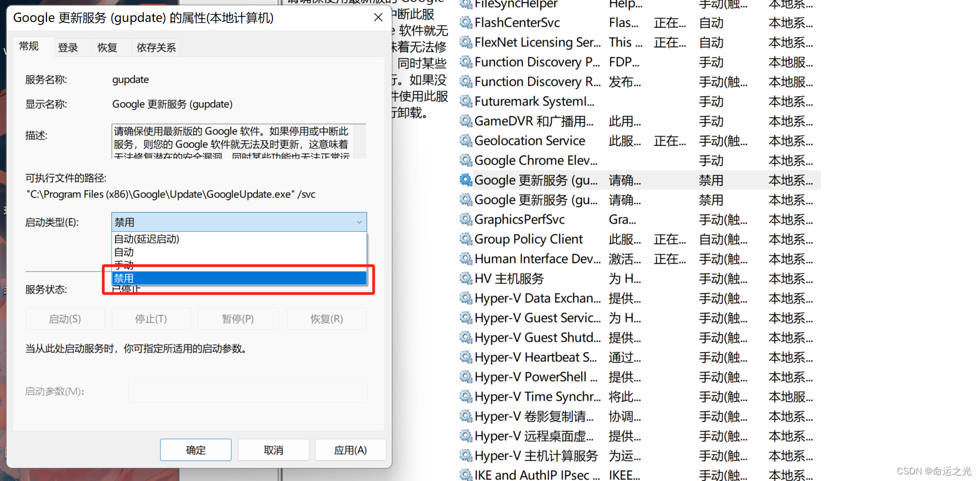Click gear icon of IKE and AuthIP IPsec service
Screen dimensions: 980x481
465,475
